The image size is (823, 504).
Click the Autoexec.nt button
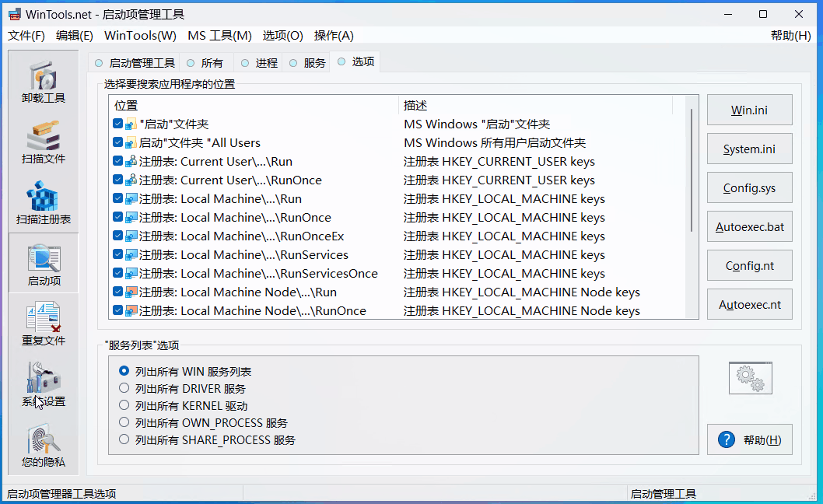750,305
